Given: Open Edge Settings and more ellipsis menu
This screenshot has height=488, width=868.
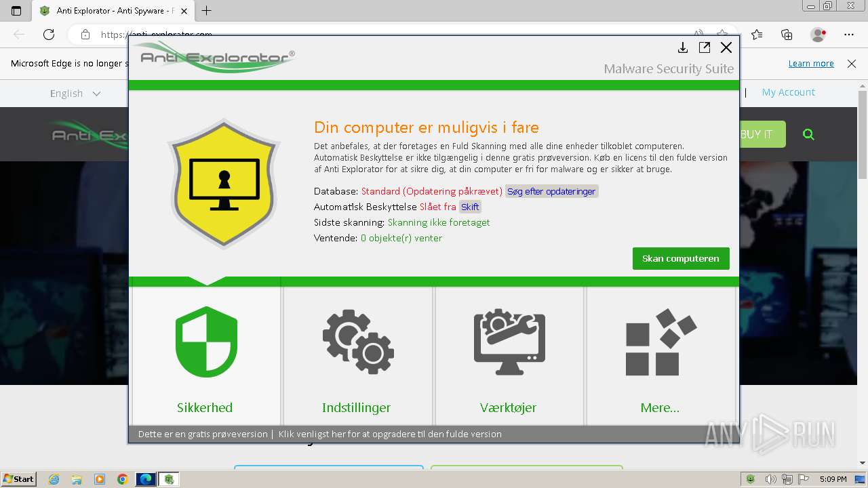Looking at the screenshot, I should click(849, 35).
